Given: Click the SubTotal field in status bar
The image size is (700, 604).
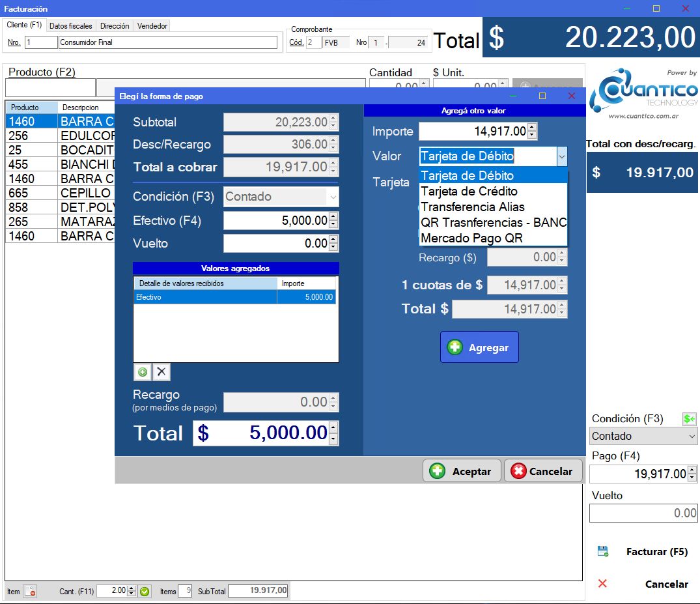Looking at the screenshot, I should (x=258, y=590).
